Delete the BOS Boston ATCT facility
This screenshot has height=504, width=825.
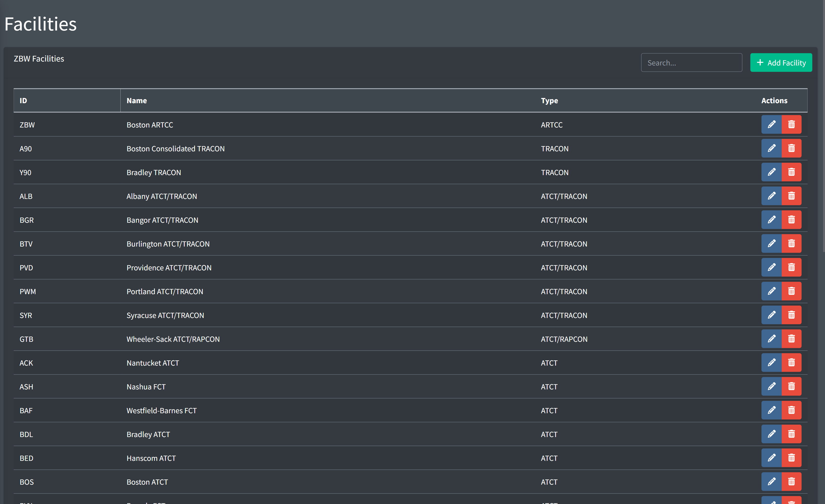pos(791,482)
